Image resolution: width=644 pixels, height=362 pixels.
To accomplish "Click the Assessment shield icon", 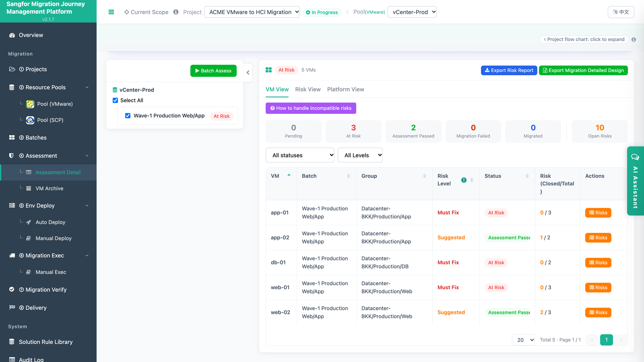I will pyautogui.click(x=11, y=156).
